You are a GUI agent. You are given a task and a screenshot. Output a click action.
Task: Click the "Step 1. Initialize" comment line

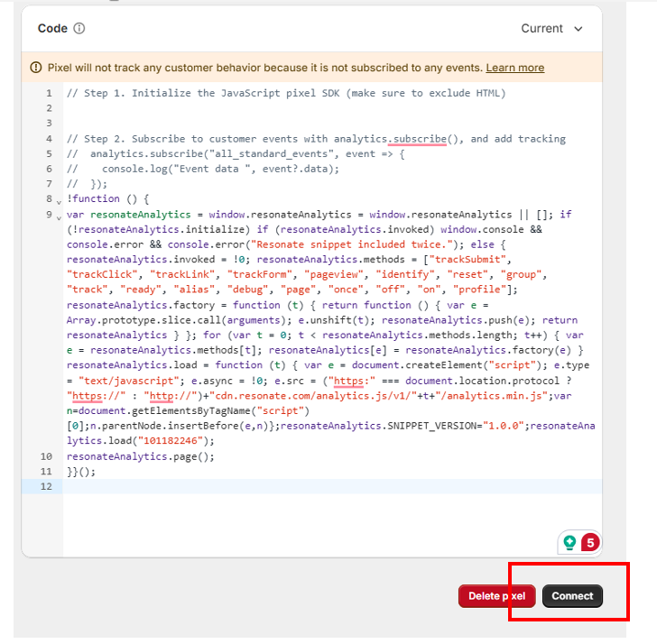[x=286, y=93]
